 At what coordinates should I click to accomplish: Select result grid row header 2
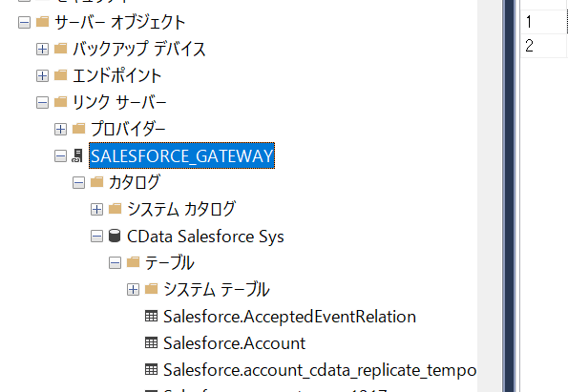point(543,46)
